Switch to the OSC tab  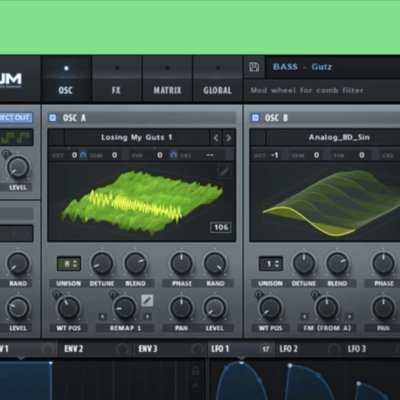click(66, 79)
